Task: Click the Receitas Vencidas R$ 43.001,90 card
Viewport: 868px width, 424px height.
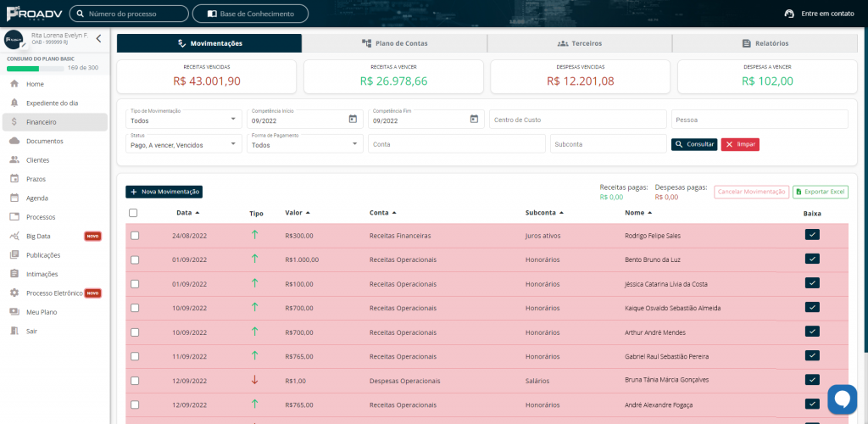Action: [207, 76]
